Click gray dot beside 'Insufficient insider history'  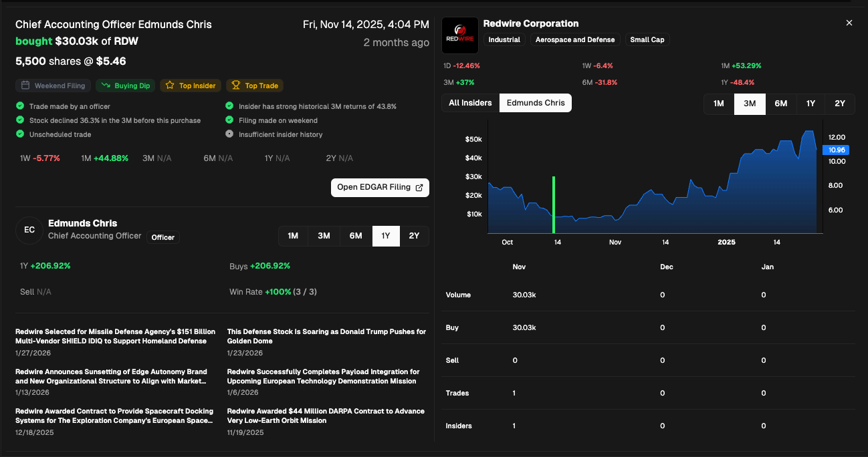coord(230,134)
